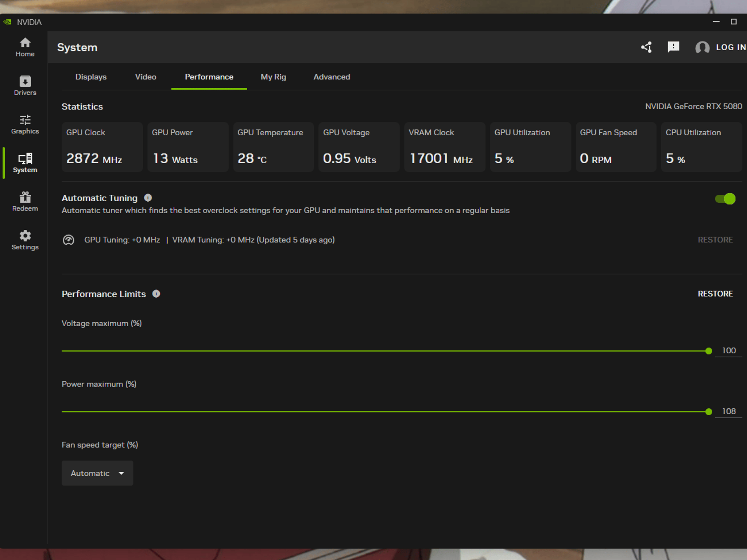
Task: Click the share icon in header
Action: (x=647, y=47)
